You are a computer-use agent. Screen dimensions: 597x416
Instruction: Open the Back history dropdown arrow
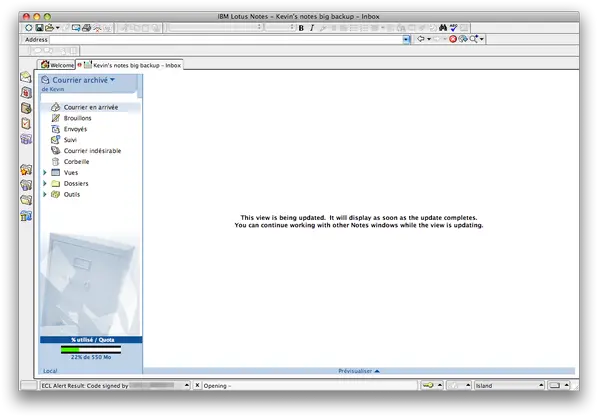(429, 39)
